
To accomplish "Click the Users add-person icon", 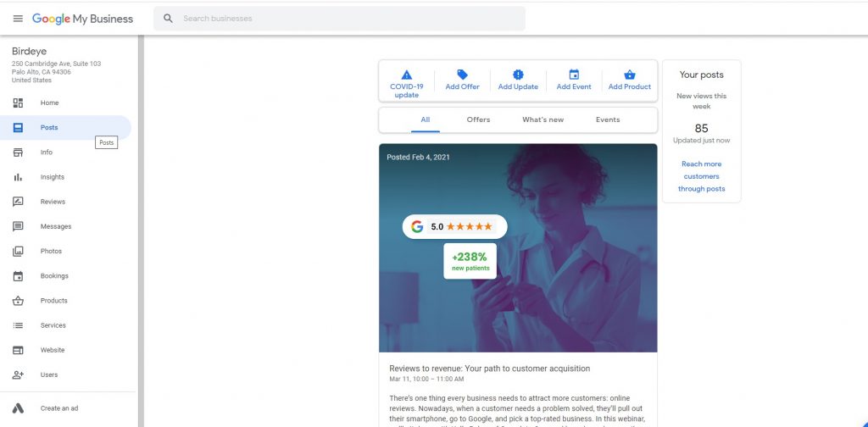I will 18,375.
